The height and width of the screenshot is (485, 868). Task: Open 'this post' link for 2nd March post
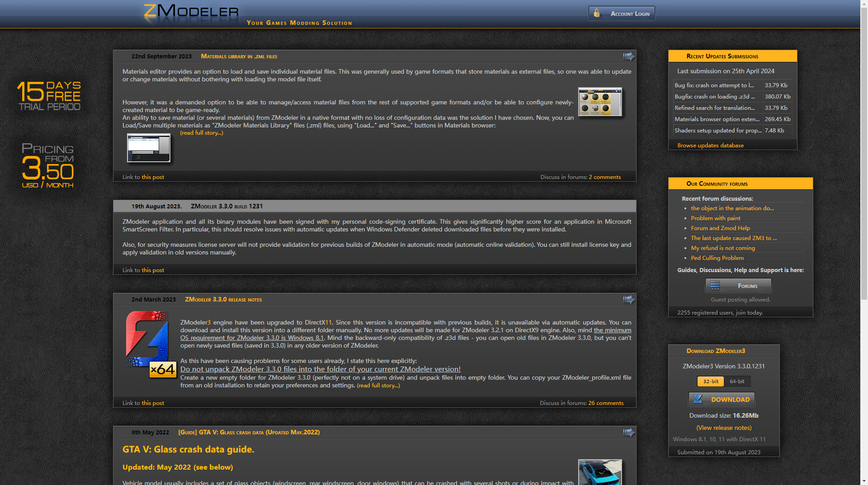click(x=153, y=403)
